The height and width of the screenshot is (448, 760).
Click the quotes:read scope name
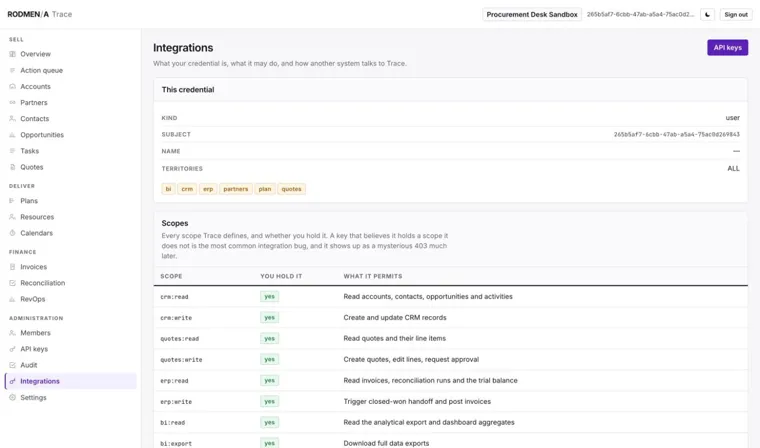point(179,338)
